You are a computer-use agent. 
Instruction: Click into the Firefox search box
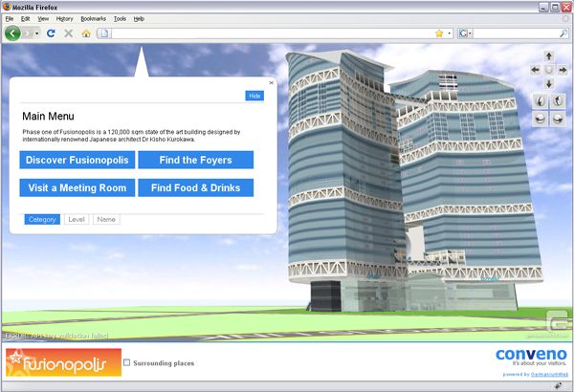coord(517,33)
